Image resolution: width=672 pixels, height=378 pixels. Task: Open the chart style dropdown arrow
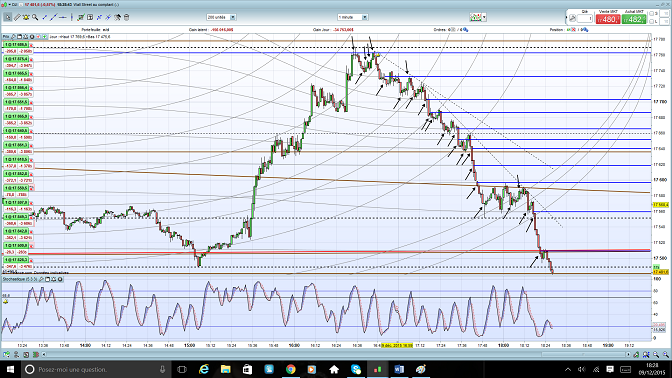point(484,17)
